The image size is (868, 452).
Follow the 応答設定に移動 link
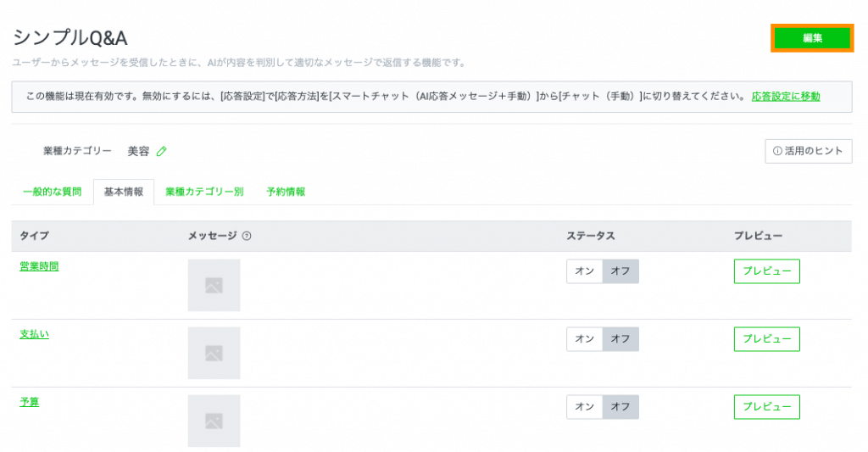click(786, 97)
